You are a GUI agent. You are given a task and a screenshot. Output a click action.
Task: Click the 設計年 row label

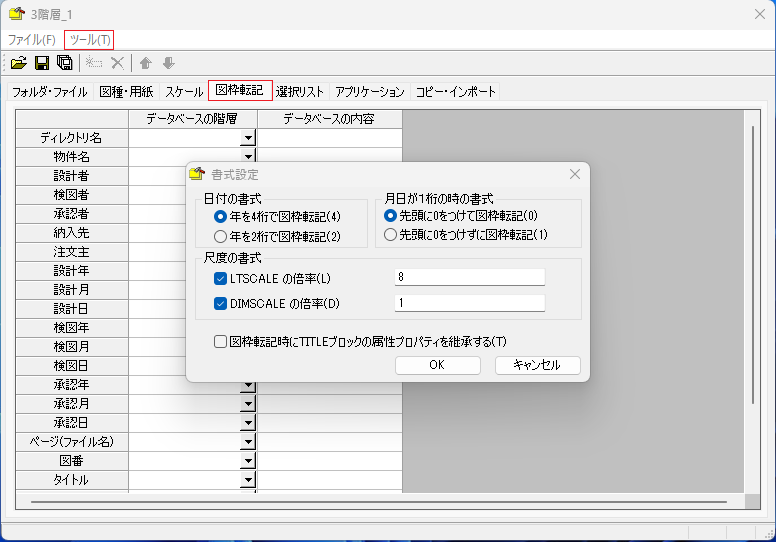(x=72, y=271)
